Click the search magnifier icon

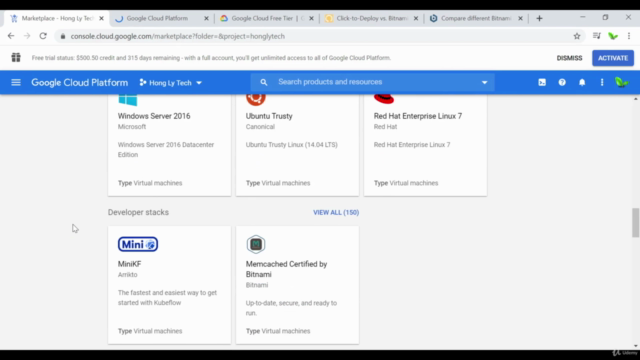click(264, 82)
